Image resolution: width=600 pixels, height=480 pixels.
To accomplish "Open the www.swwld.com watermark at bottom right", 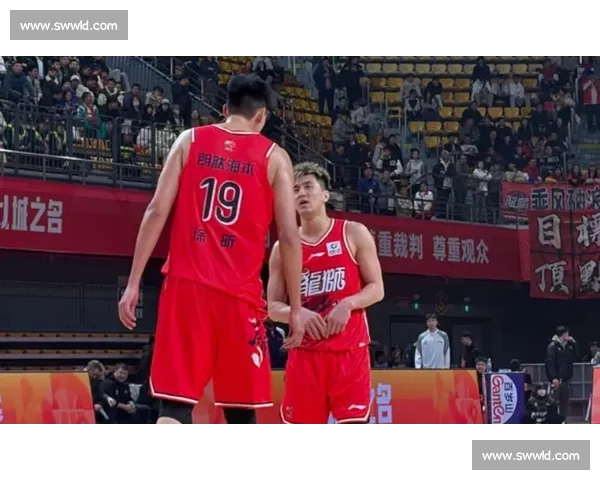I will pos(531,456).
